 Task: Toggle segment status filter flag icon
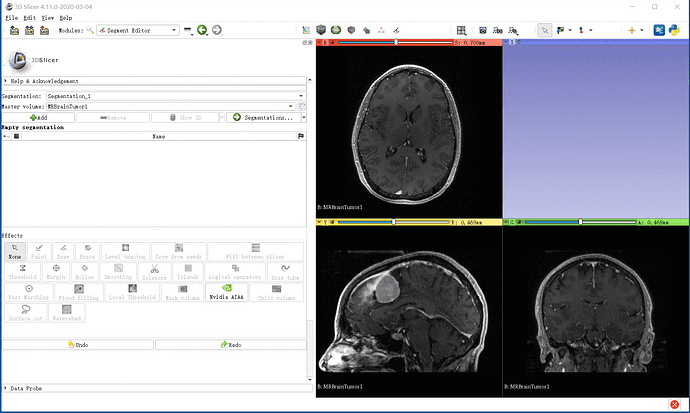(x=301, y=136)
